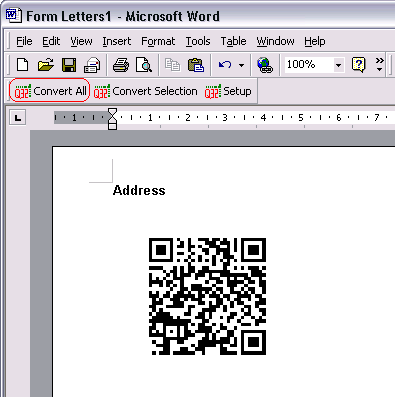This screenshot has height=397, width=395.
Task: Click the E-mail envelope toolbar icon
Action: 92,64
